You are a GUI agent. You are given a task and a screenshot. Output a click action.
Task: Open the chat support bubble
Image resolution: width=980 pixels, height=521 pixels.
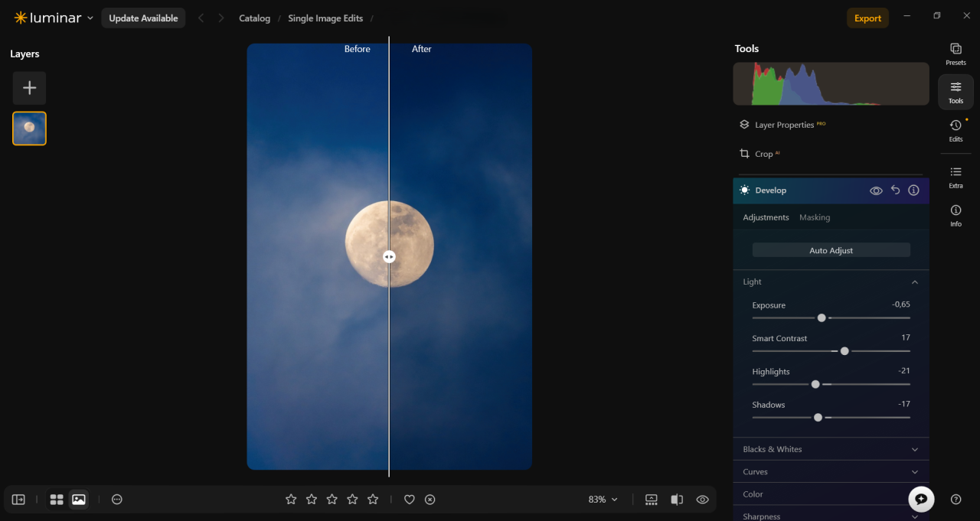(921, 499)
